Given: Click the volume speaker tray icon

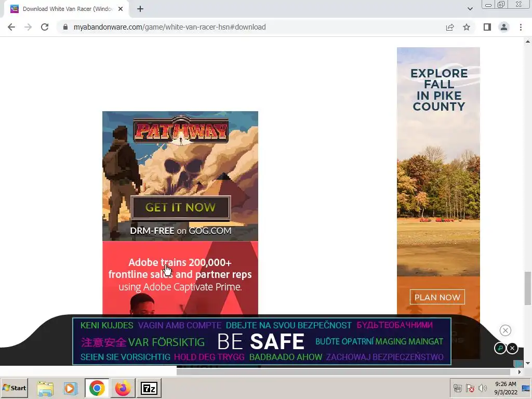Looking at the screenshot, I should click(x=482, y=388).
